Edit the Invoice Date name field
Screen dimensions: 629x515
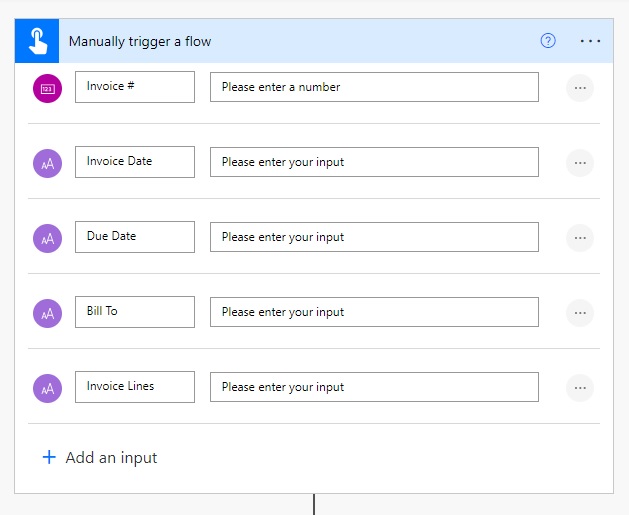[x=135, y=162]
